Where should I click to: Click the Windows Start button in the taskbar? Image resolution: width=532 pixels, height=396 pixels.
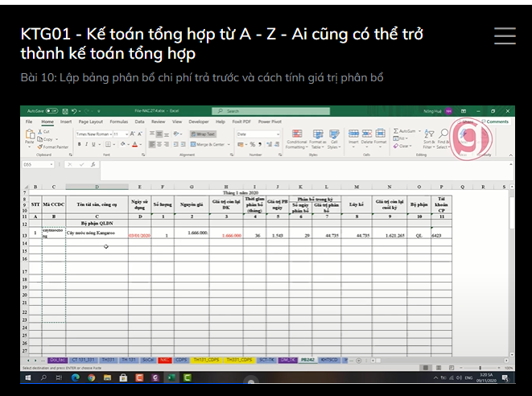point(27,377)
